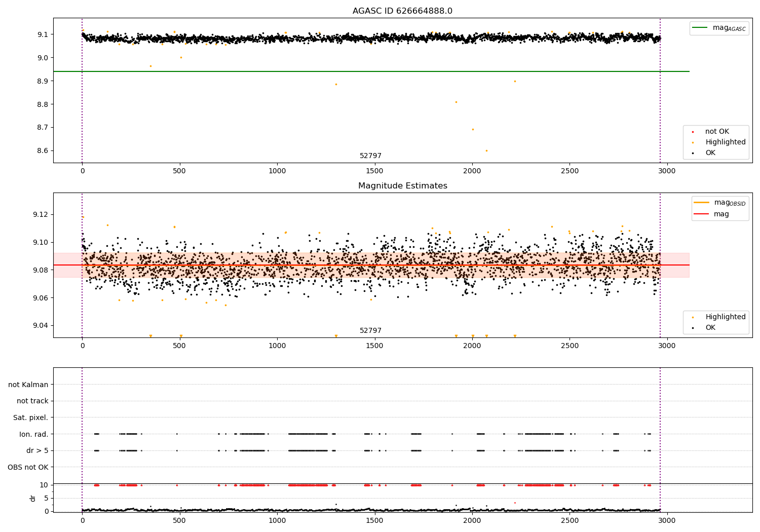Click the 8.8 y-tick in top panel
This screenshot has width=760, height=532.
coord(43,104)
